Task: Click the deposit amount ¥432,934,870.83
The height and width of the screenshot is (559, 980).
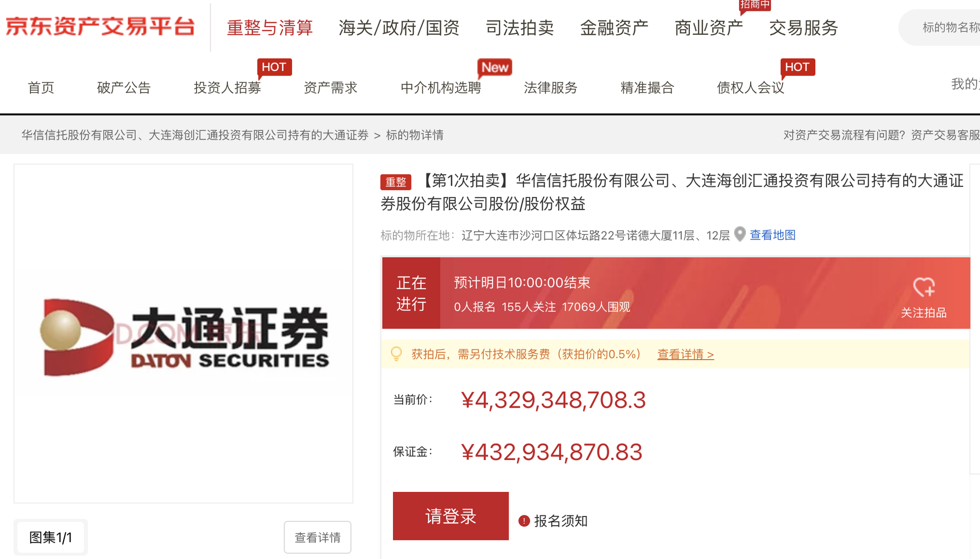Action: point(551,452)
